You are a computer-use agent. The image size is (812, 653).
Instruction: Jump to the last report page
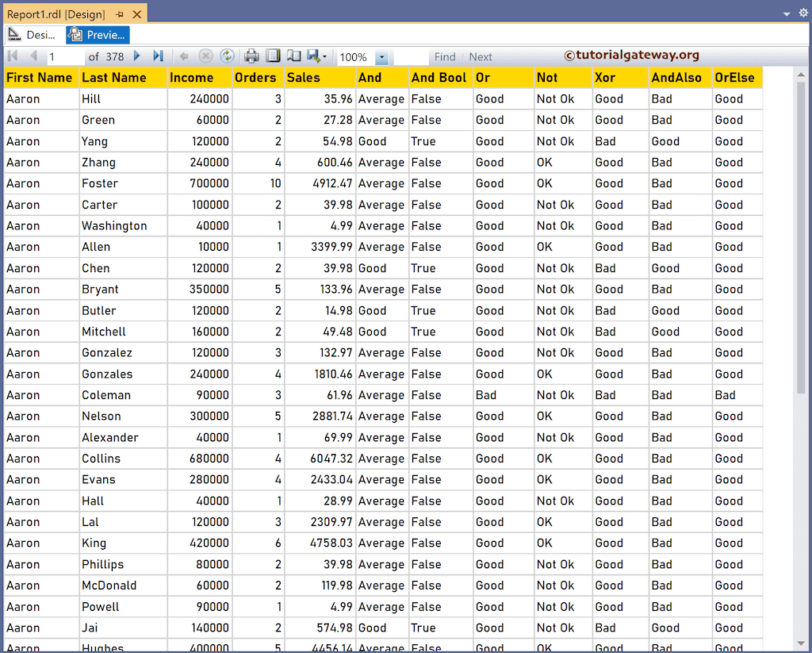coord(158,56)
